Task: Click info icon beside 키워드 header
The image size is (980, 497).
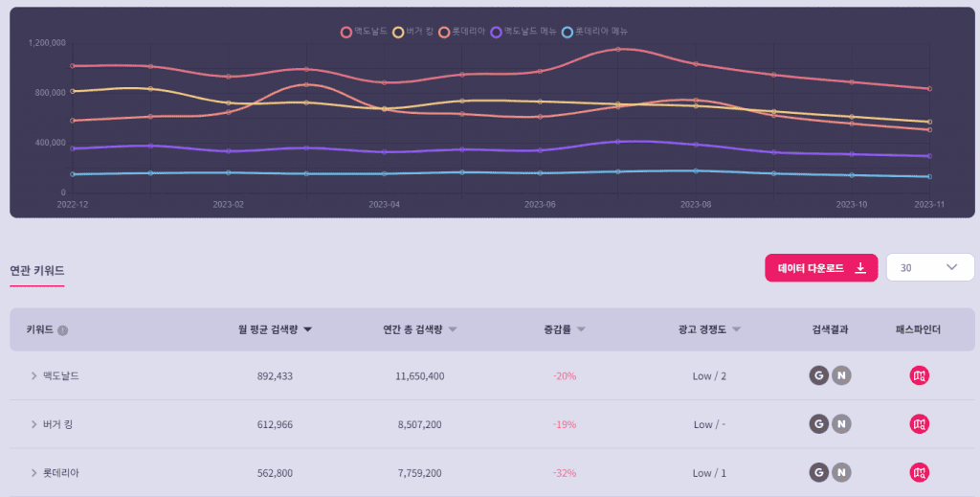Action: (62, 330)
